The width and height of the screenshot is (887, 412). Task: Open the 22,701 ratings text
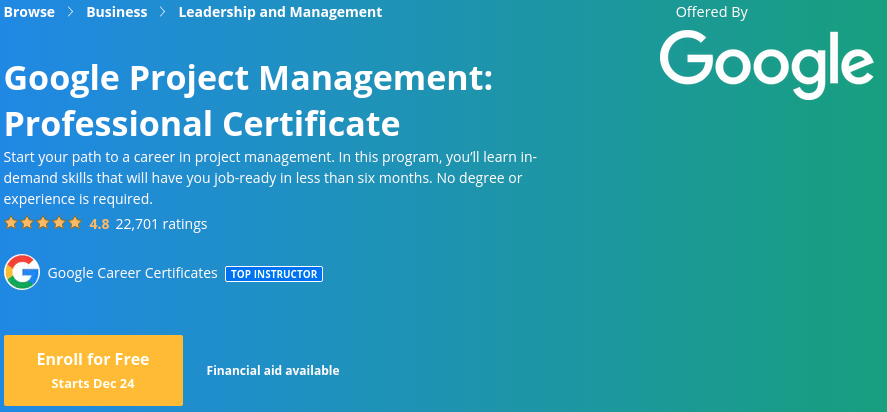(x=161, y=224)
